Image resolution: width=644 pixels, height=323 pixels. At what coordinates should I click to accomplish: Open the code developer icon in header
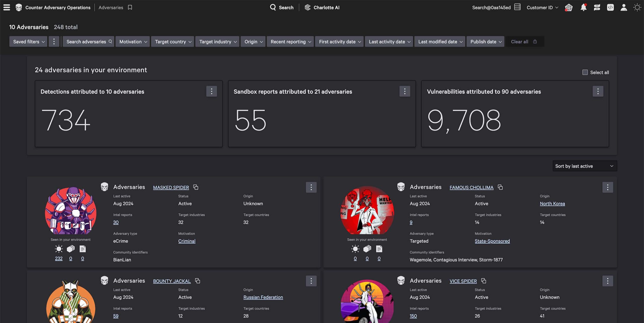click(610, 7)
